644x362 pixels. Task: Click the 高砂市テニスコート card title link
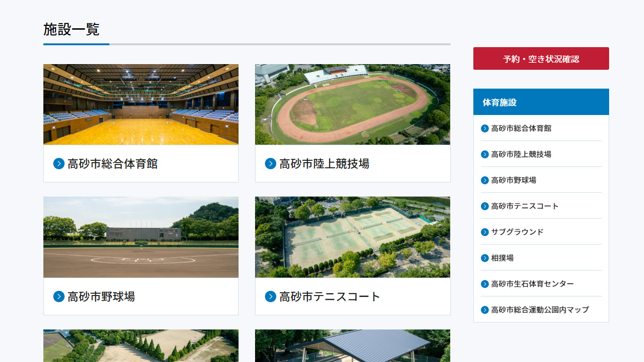pos(330,296)
